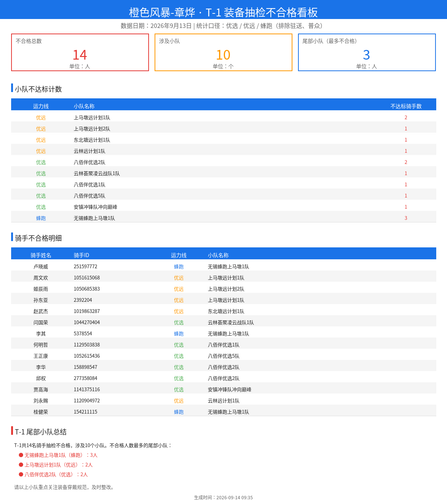Click rider ID 1141375116
This screenshot has width=447, height=500.
pyautogui.click(x=87, y=389)
